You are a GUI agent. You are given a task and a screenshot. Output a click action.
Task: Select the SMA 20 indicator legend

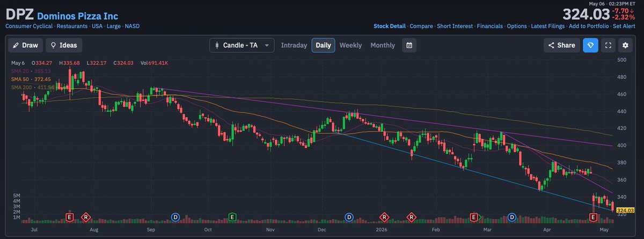pyautogui.click(x=31, y=71)
